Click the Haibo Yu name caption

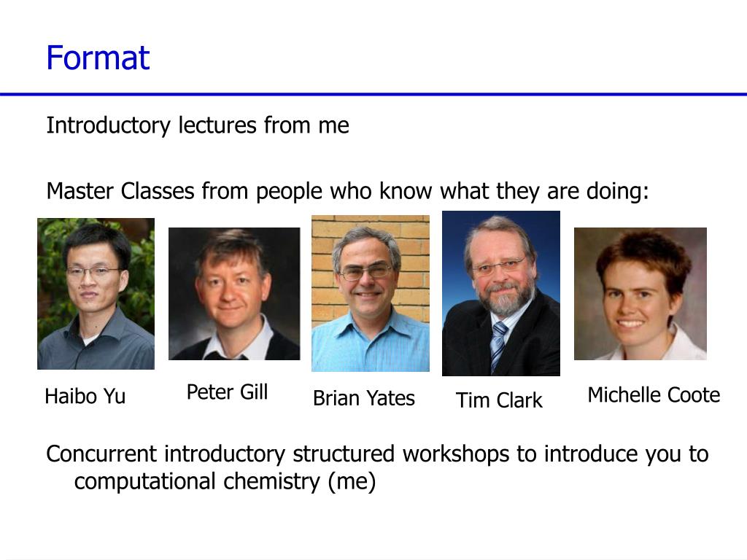coord(85,396)
